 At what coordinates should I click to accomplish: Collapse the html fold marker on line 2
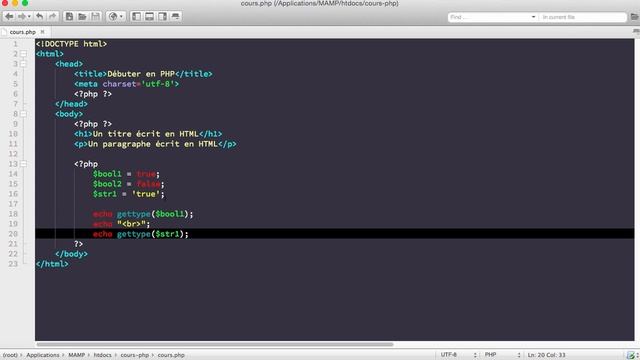point(24,54)
